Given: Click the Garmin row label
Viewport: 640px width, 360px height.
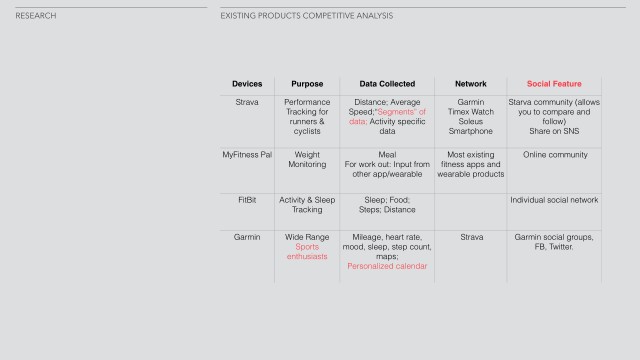Looking at the screenshot, I should (x=247, y=237).
